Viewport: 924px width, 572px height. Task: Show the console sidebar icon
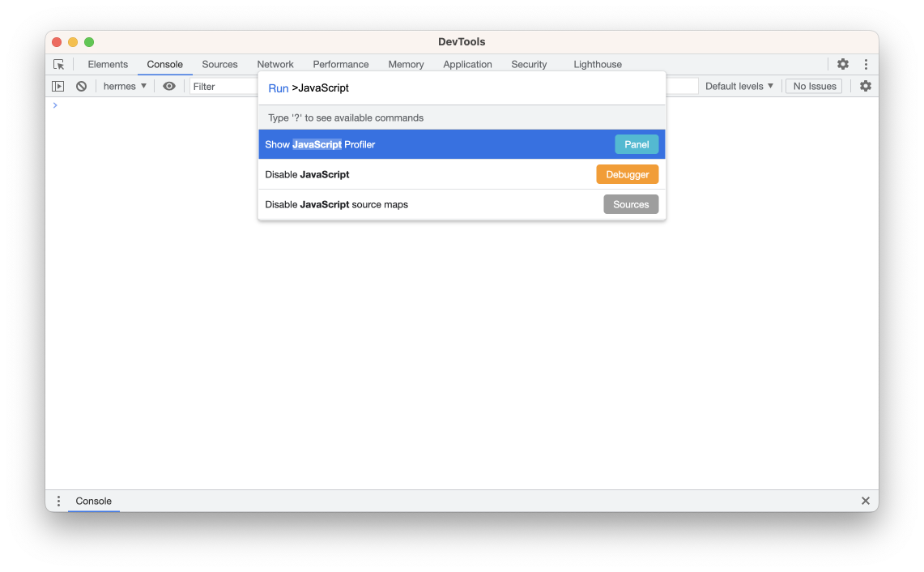coord(57,86)
